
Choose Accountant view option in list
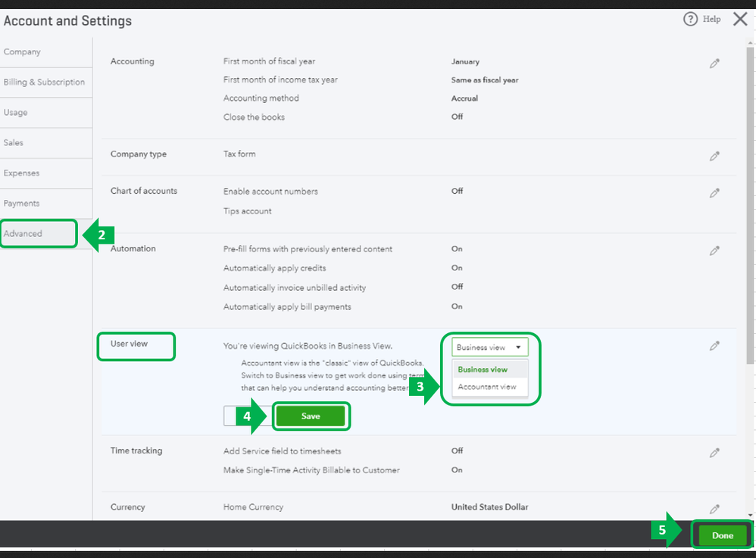[490, 386]
